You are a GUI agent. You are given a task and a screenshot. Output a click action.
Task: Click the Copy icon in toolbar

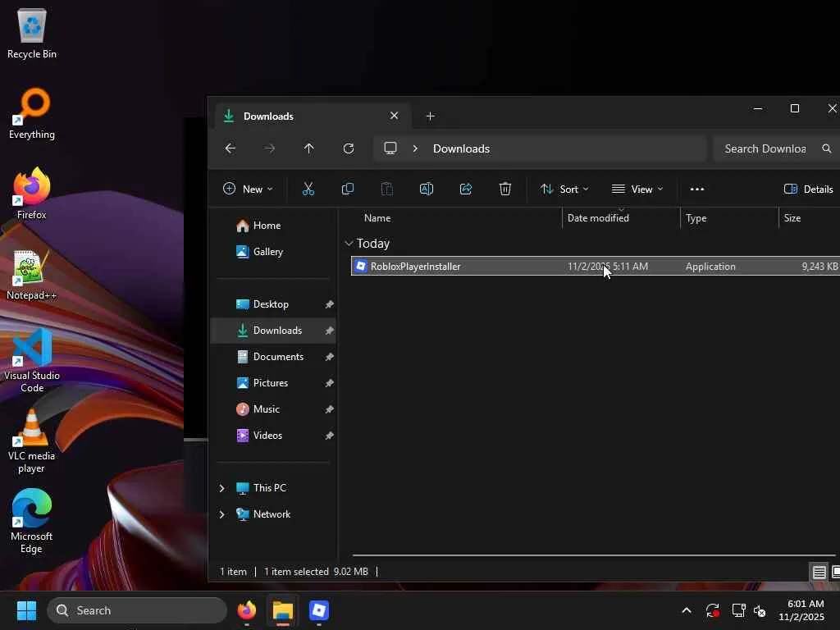coord(348,189)
